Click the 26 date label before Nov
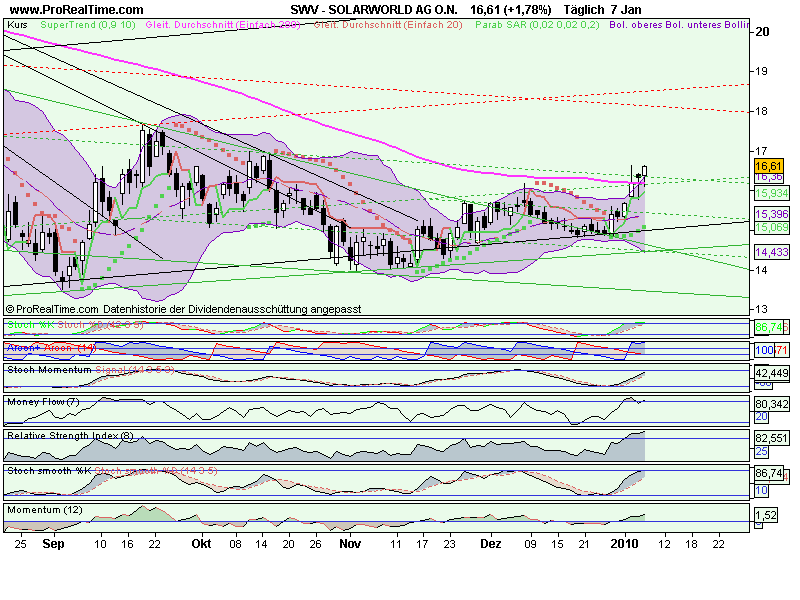Screen dimensions: 800x600 click(x=315, y=544)
